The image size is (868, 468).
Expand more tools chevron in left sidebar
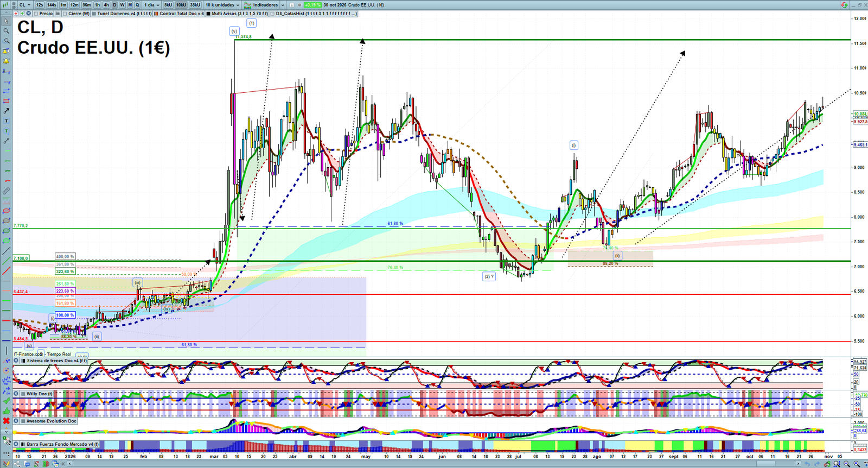point(6,432)
